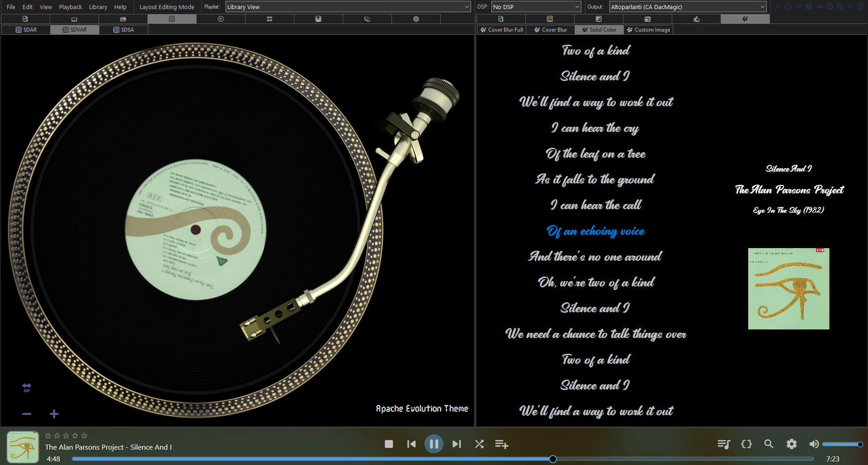Open settings gear in bottom playback bar
Image resolution: width=868 pixels, height=465 pixels.
click(792, 444)
